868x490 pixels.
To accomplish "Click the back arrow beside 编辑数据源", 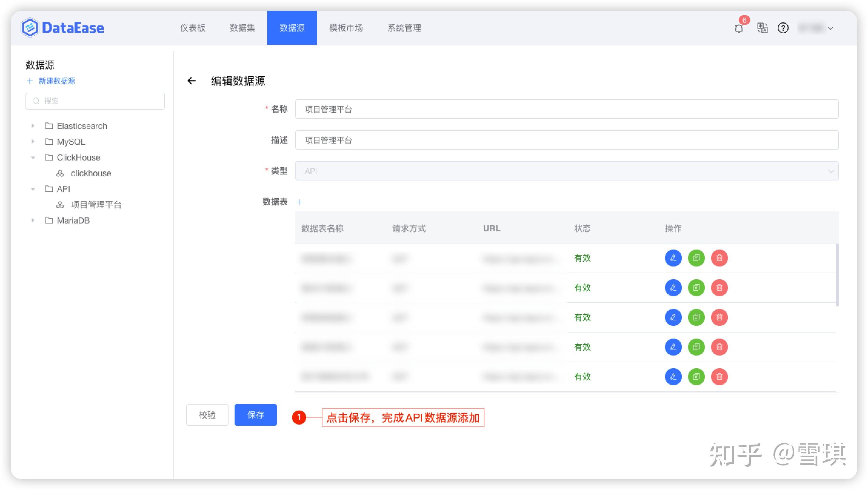I will coord(192,81).
